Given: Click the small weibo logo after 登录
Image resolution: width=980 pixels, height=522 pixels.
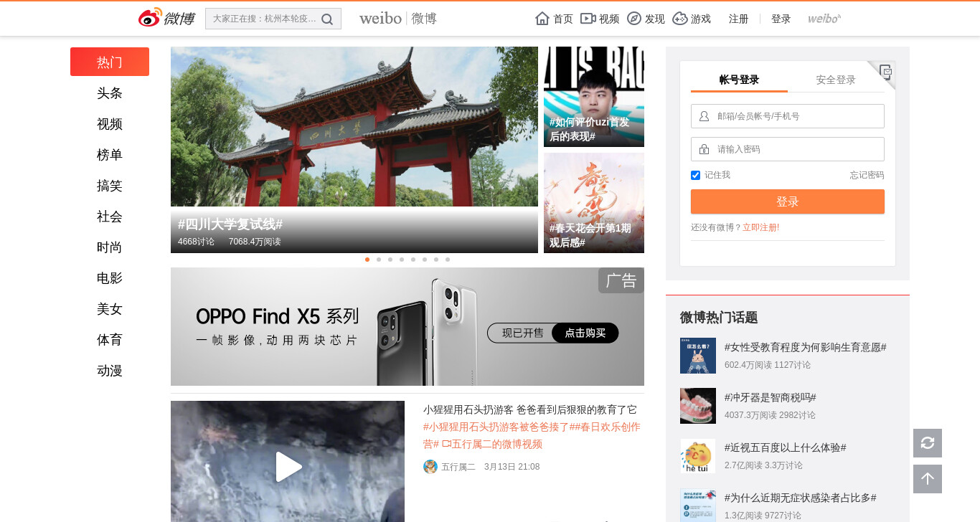Looking at the screenshot, I should [824, 19].
